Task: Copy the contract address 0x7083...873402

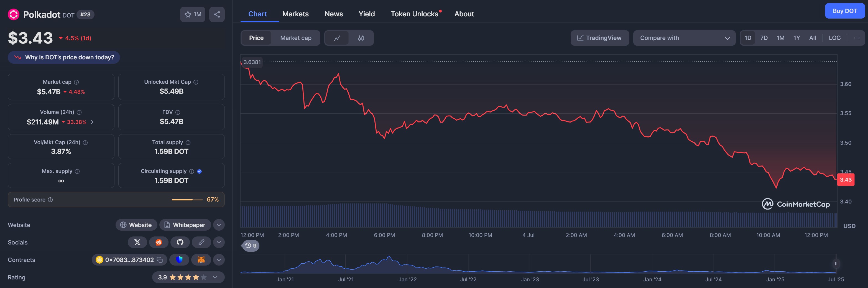Action: [160, 260]
